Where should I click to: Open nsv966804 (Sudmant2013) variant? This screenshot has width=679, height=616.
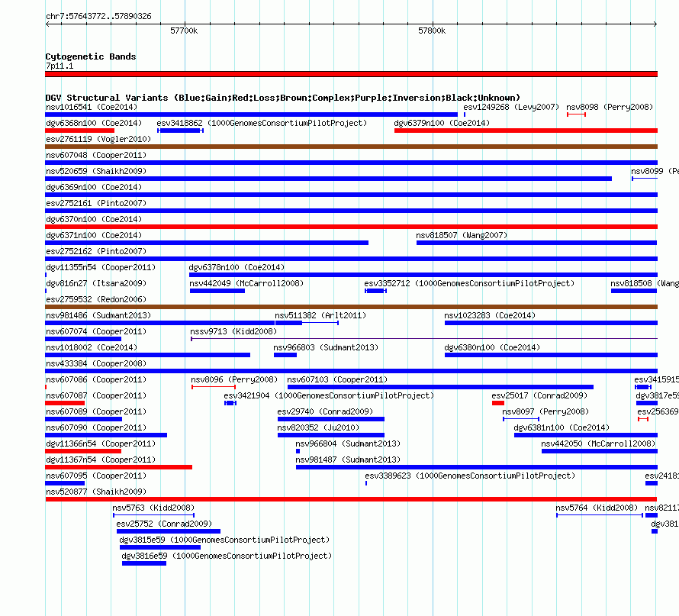tap(348, 443)
